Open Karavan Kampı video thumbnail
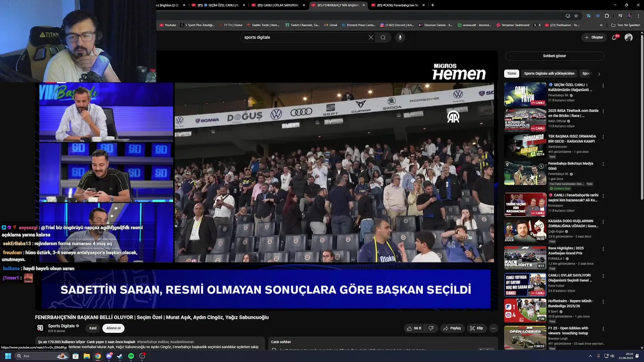 (525, 146)
